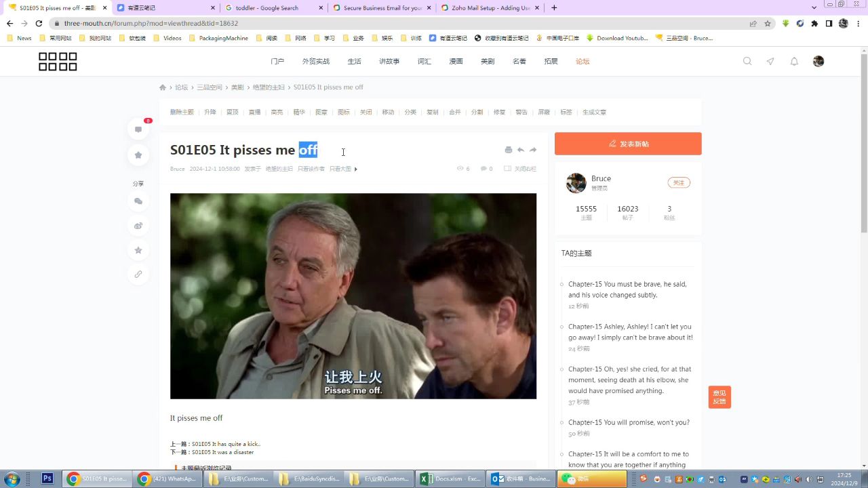This screenshot has height=488, width=868.
Task: Click 置顶 in moderation toolbar
Action: click(233, 113)
